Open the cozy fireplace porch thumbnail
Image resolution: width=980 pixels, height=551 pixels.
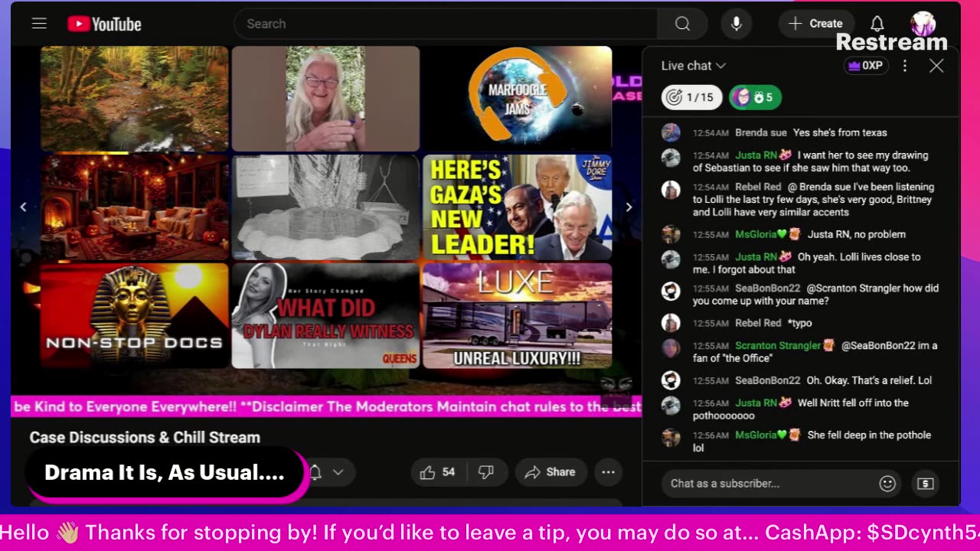(135, 207)
